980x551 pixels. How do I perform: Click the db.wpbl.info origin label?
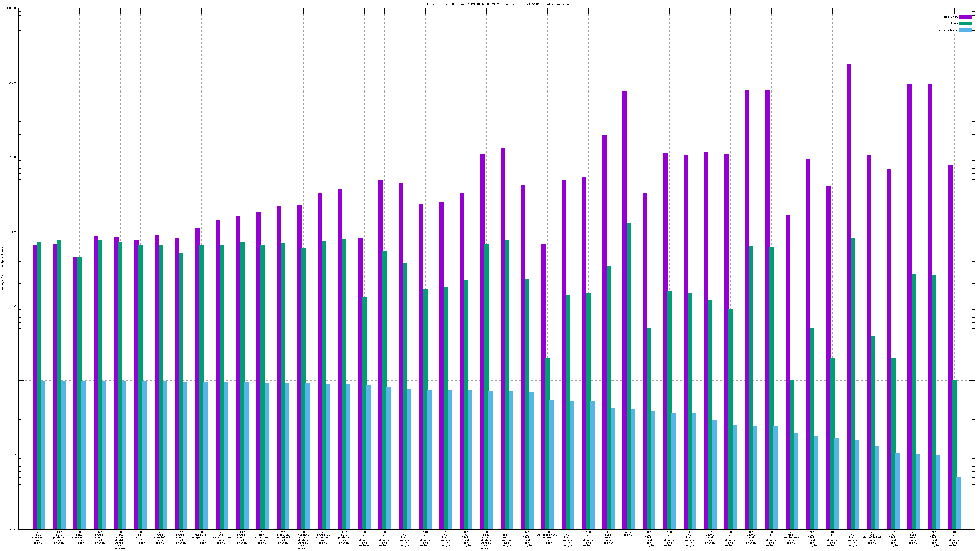point(140,537)
